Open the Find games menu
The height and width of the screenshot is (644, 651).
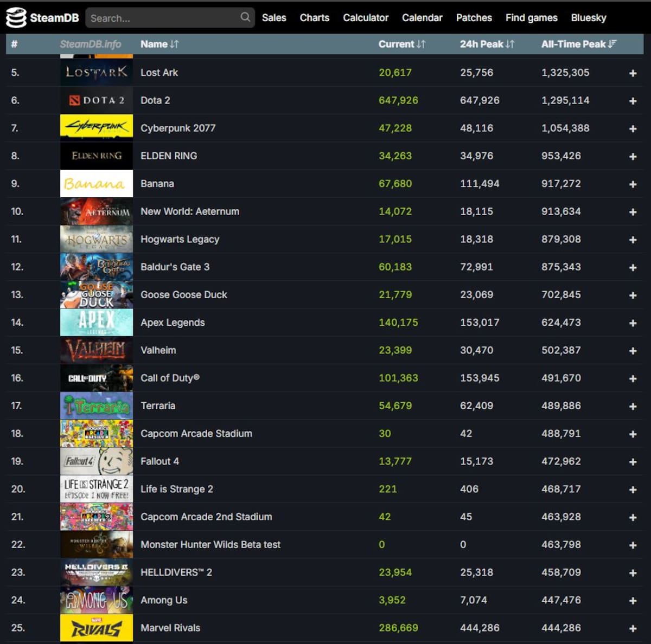point(532,17)
